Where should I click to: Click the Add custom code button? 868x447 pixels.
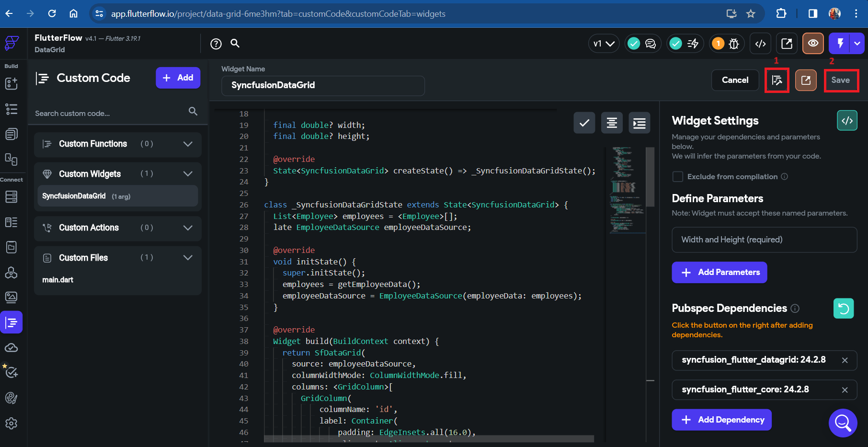(178, 78)
